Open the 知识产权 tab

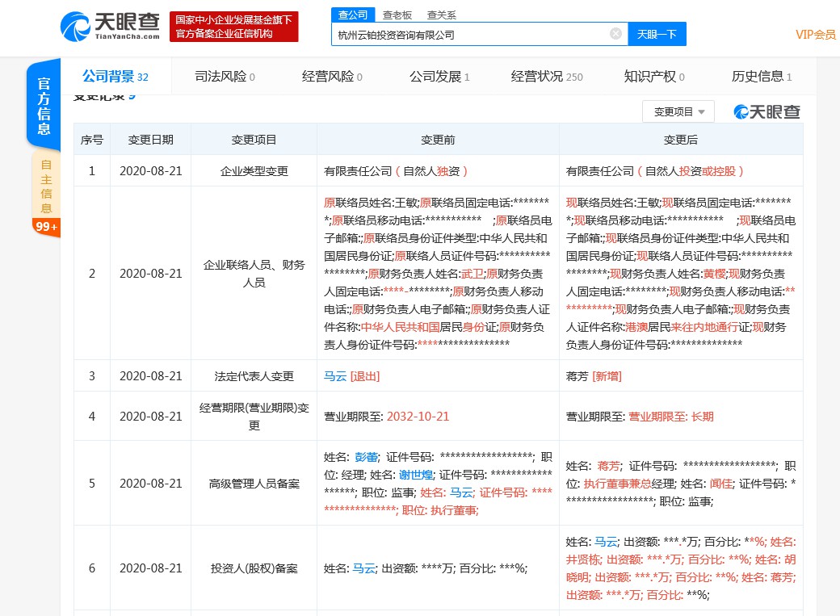[x=654, y=77]
